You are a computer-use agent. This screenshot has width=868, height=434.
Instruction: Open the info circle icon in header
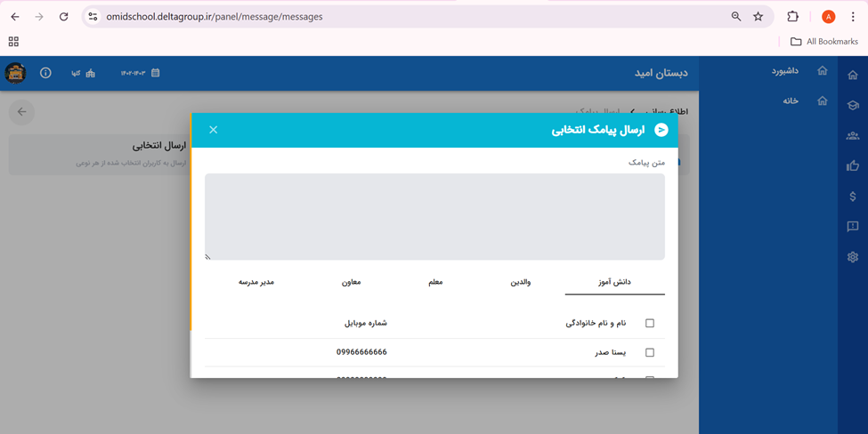pos(45,73)
